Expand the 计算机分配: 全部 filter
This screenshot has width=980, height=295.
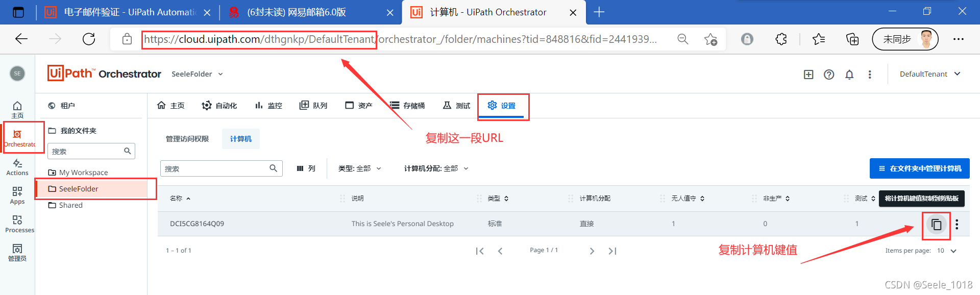tap(436, 168)
